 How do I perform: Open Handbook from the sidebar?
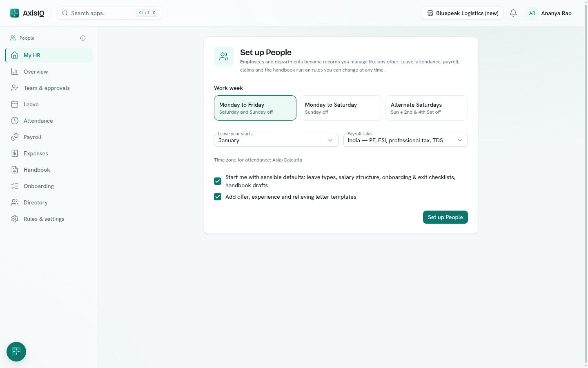tap(49, 170)
